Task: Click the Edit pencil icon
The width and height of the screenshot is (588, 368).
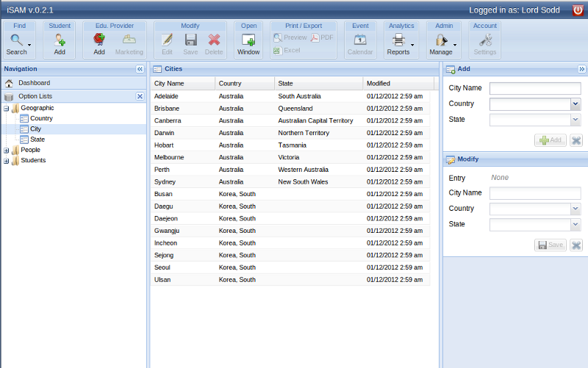Action: pos(167,40)
